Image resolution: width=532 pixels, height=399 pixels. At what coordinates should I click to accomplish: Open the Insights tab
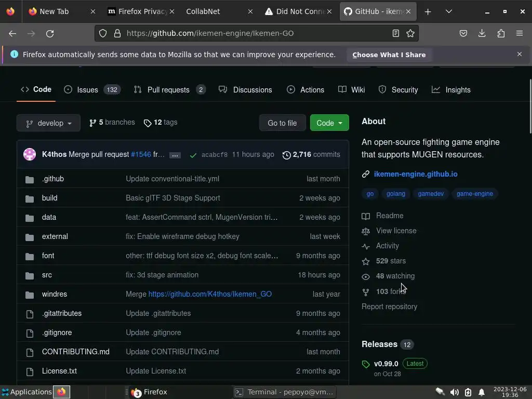(x=451, y=90)
